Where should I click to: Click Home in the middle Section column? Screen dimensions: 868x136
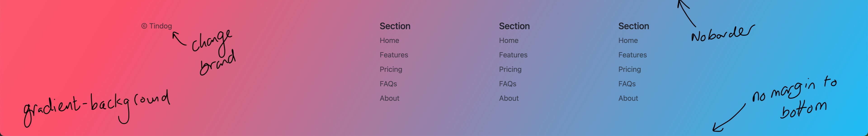coord(508,40)
